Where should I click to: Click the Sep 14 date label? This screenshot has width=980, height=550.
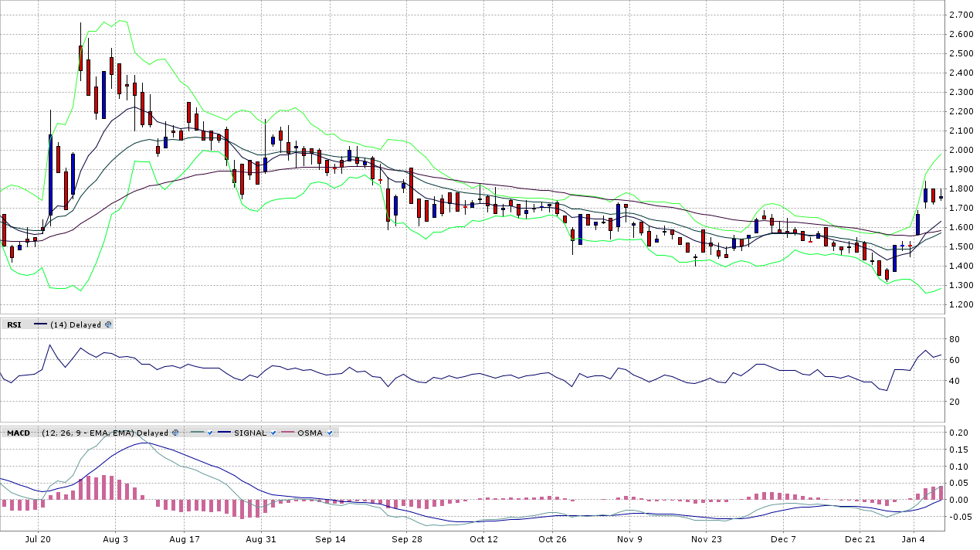(331, 538)
